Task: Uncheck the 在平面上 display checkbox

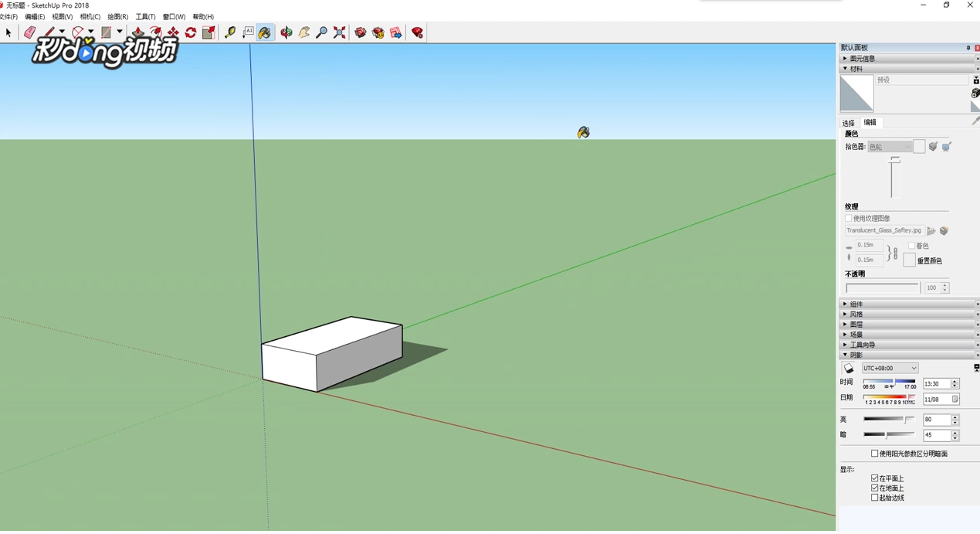Action: pyautogui.click(x=874, y=478)
